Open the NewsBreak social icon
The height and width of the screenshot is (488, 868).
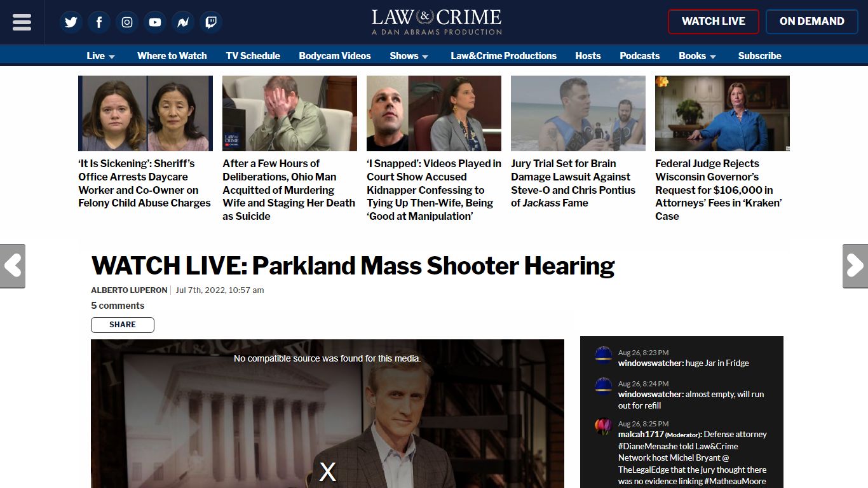tap(183, 22)
